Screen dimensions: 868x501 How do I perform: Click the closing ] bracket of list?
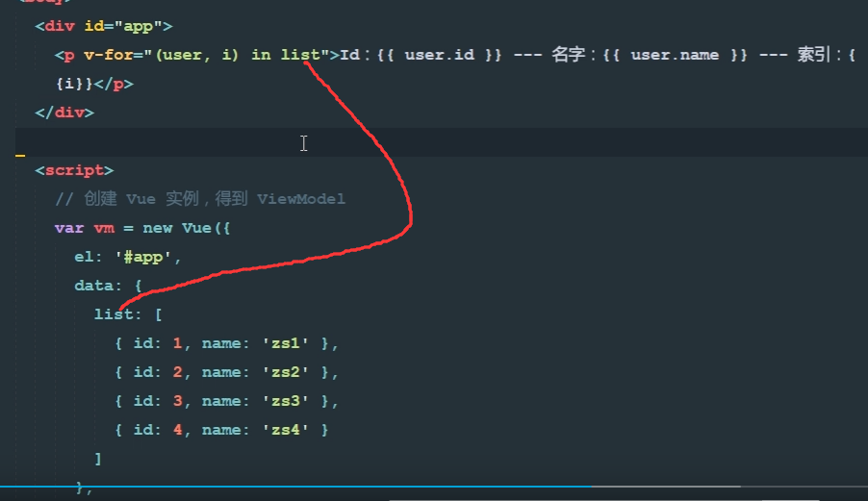[x=98, y=459]
